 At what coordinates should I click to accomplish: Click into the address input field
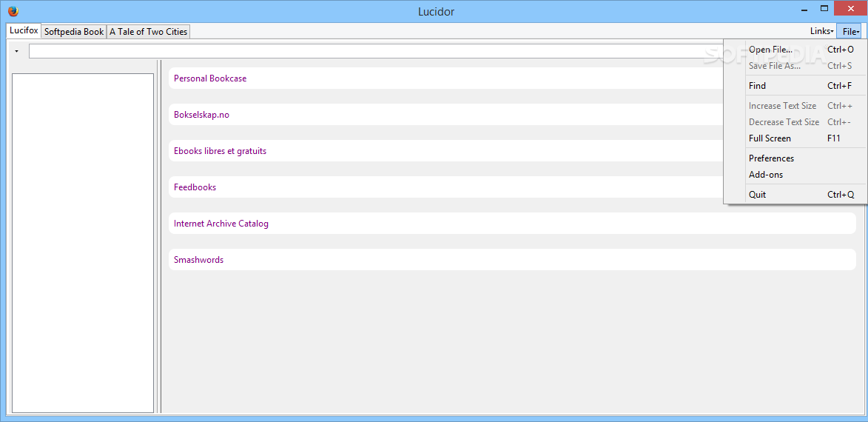(376, 51)
